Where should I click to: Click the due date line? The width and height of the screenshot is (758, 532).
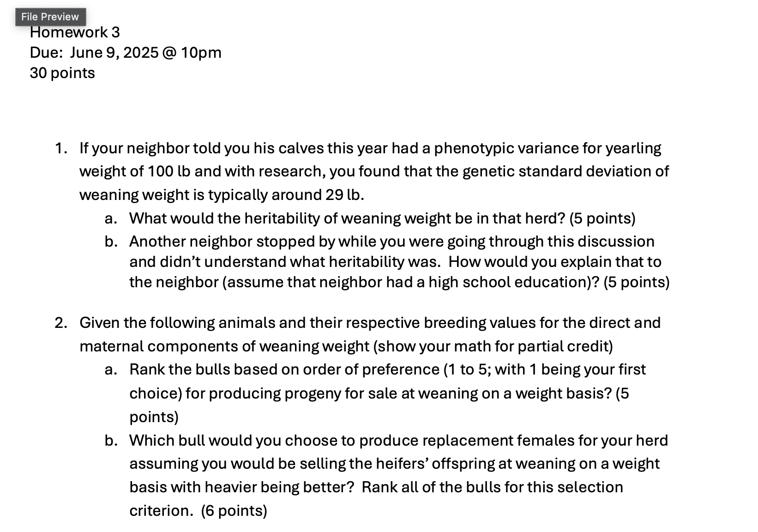coord(126,53)
